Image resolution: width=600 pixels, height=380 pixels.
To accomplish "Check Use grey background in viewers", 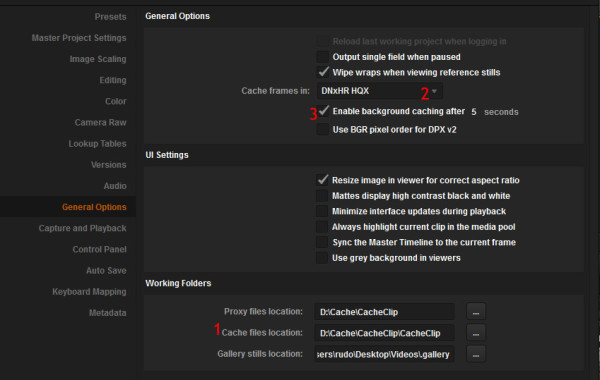I will click(322, 258).
